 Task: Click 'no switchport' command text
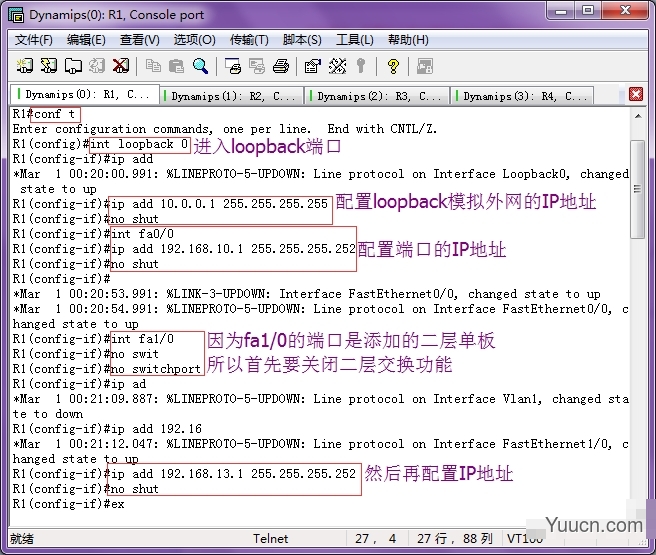(x=156, y=369)
